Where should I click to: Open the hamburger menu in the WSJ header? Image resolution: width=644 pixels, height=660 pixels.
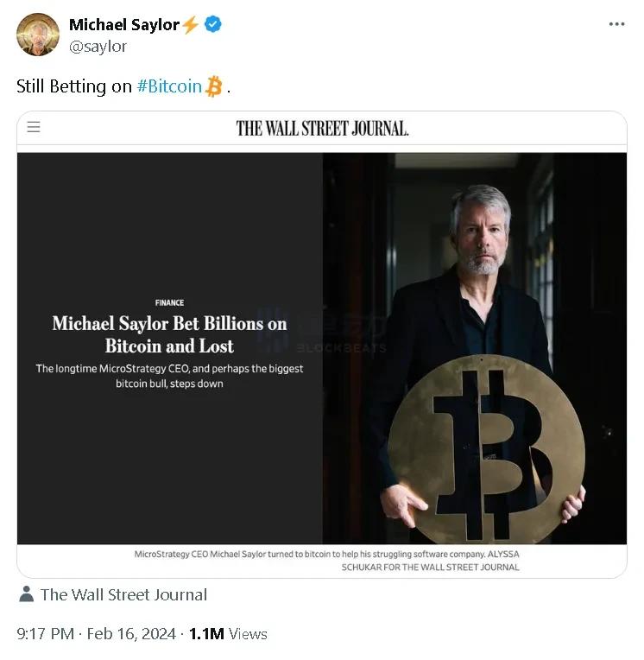click(x=34, y=127)
